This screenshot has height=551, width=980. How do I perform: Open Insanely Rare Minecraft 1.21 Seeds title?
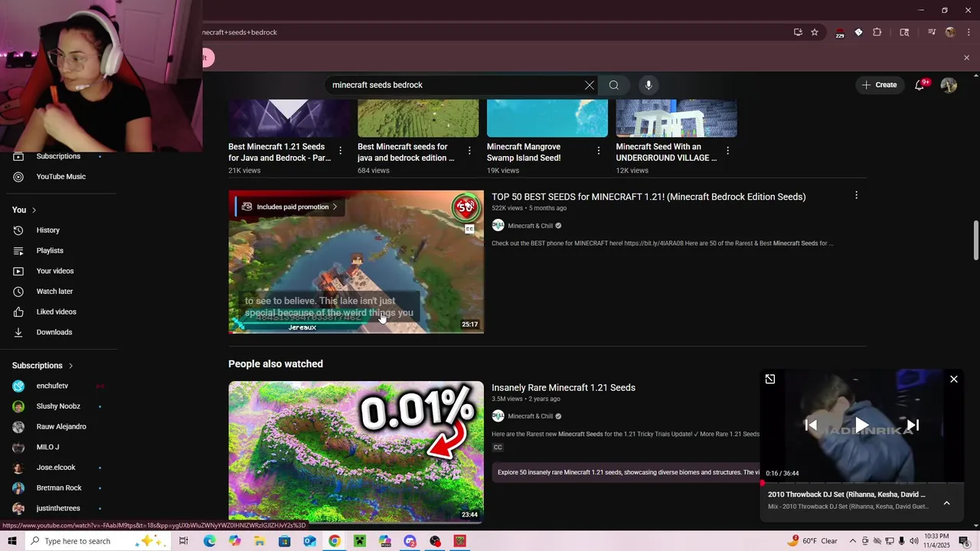(563, 387)
